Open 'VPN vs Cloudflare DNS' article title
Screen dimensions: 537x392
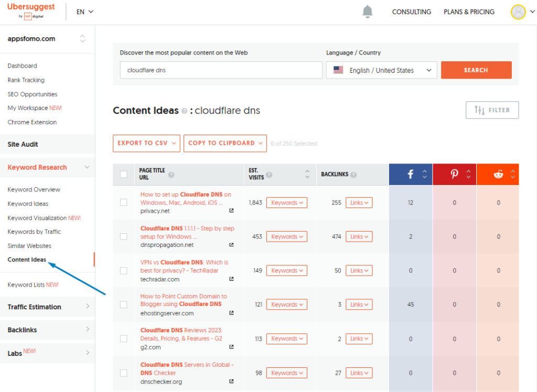pyautogui.click(x=184, y=266)
